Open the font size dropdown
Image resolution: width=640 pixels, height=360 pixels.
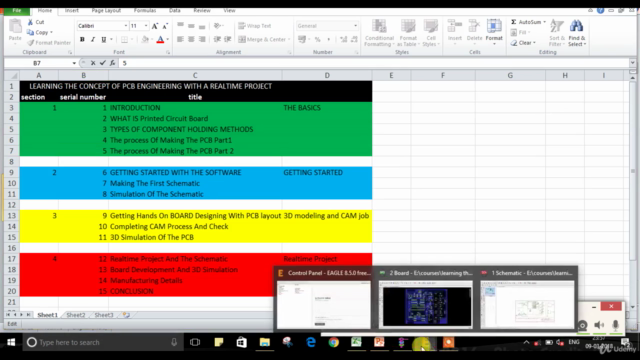click(x=146, y=26)
